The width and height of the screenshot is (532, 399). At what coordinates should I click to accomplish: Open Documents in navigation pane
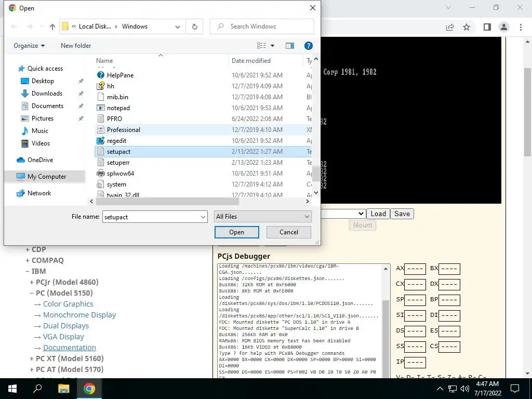click(47, 106)
